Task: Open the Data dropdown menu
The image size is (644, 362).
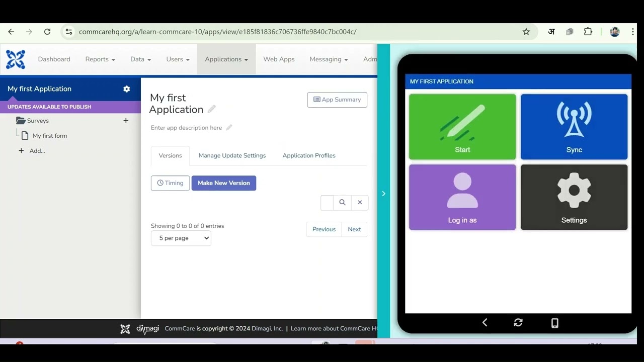Action: (x=140, y=59)
